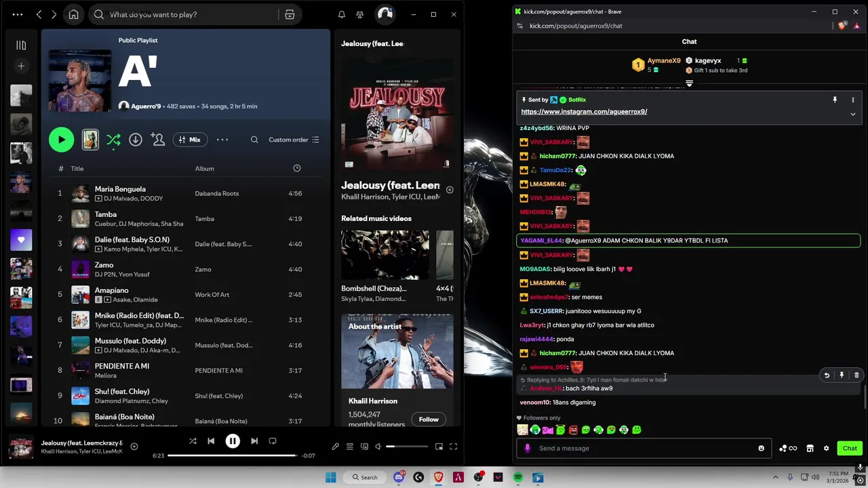
Task: Open Spotify Home via house icon
Action: click(x=73, y=14)
